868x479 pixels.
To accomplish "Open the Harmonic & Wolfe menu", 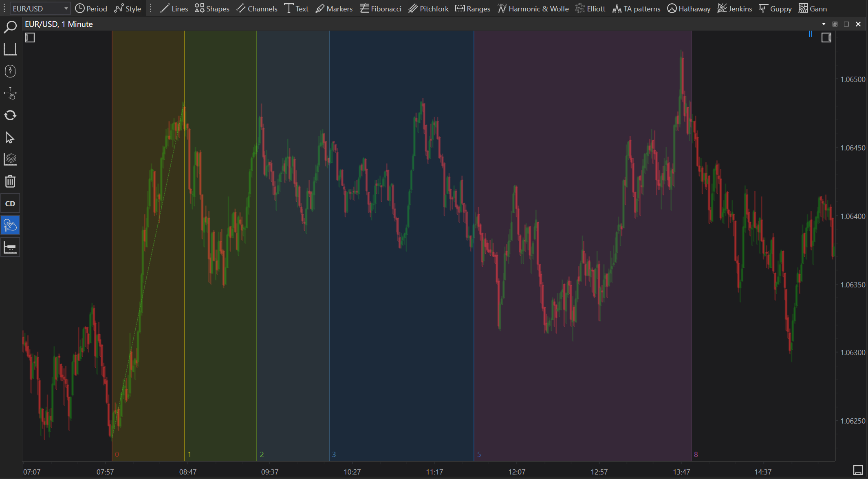I will pyautogui.click(x=533, y=9).
